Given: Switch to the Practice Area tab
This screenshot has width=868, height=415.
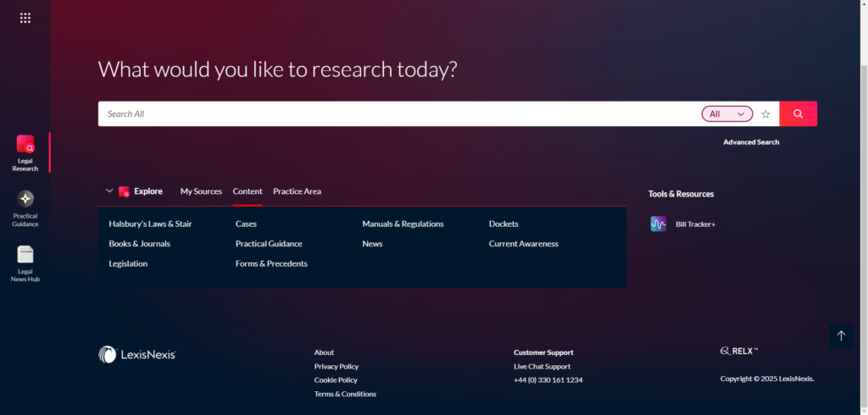Looking at the screenshot, I should [297, 191].
